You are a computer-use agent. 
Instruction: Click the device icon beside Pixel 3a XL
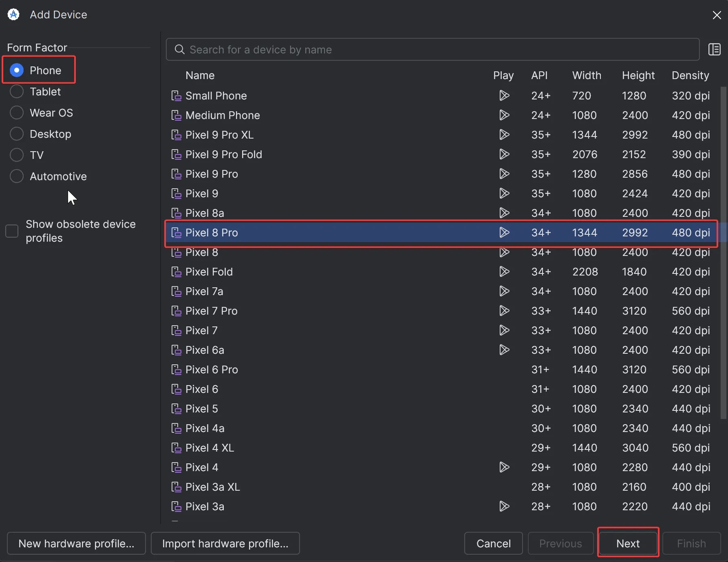coord(176,487)
